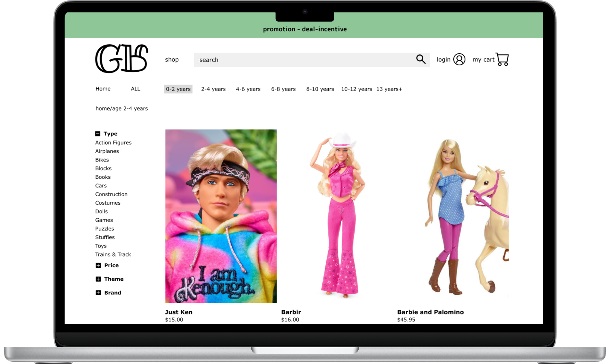Select the 0-2 years age tab
This screenshot has width=610, height=364.
178,89
